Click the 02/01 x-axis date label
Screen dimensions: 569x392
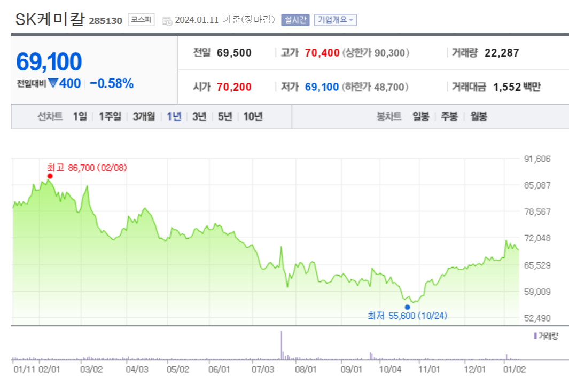(x=49, y=370)
